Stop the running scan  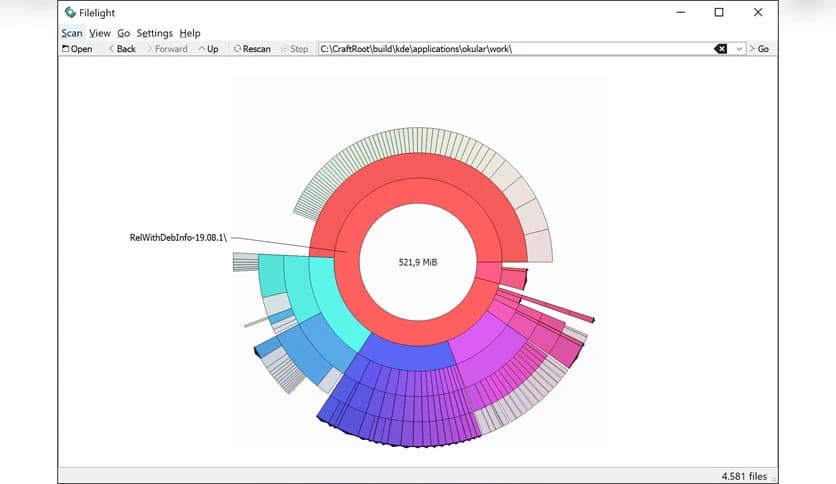(294, 48)
